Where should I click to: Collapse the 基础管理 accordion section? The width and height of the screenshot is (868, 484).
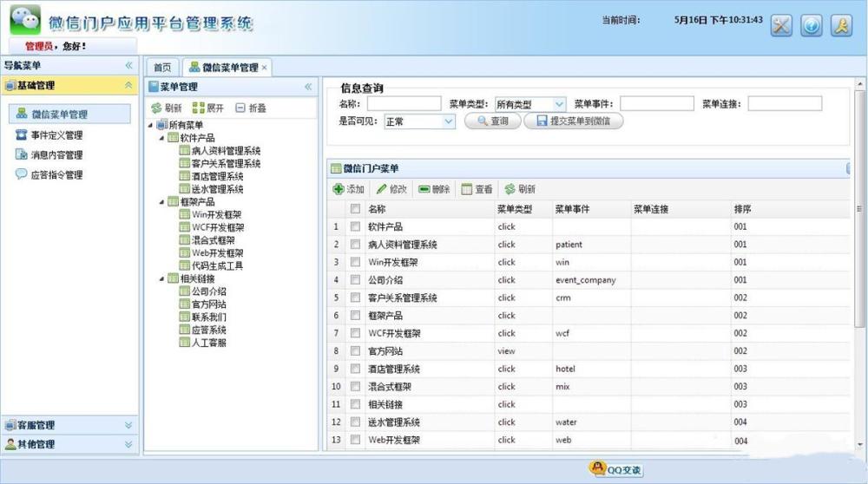click(x=128, y=85)
